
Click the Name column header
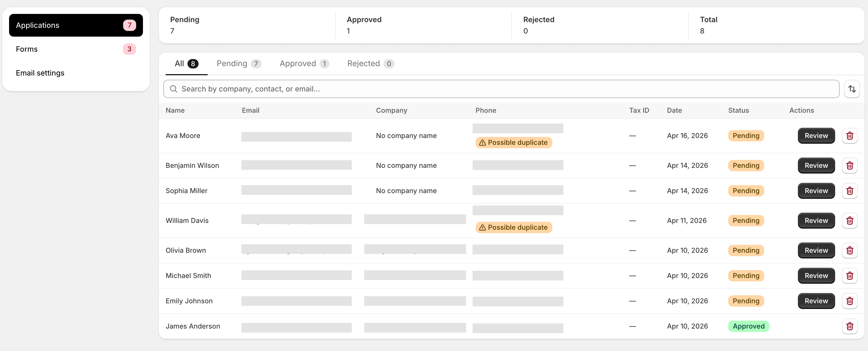(x=175, y=110)
